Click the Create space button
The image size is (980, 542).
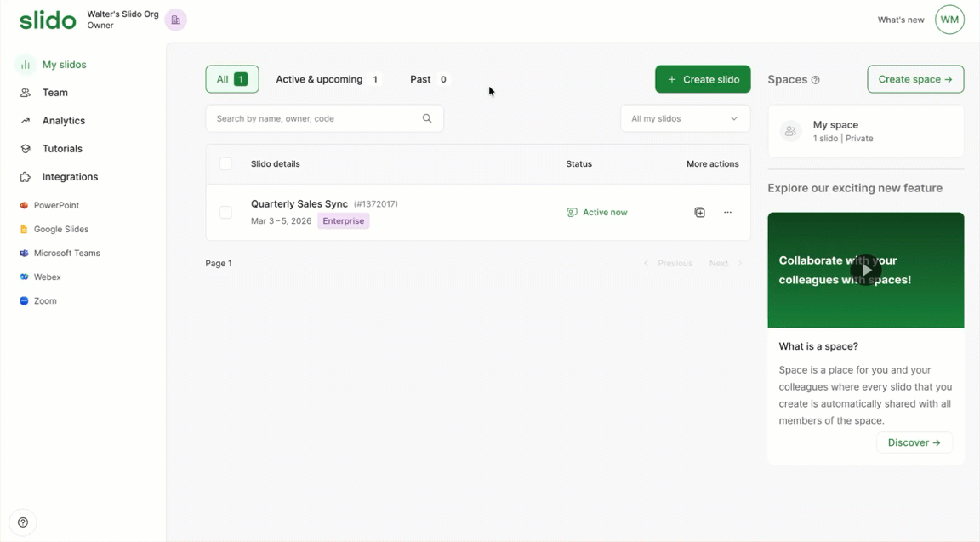[x=915, y=79]
